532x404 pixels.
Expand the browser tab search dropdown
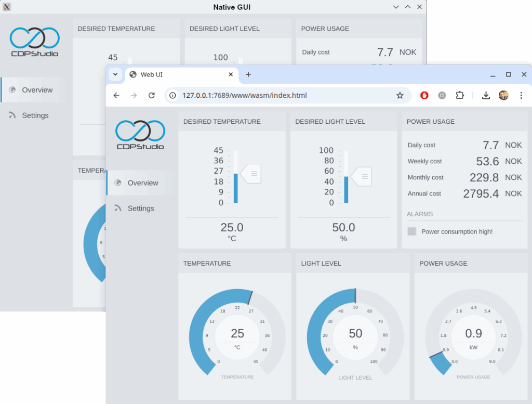click(x=115, y=74)
